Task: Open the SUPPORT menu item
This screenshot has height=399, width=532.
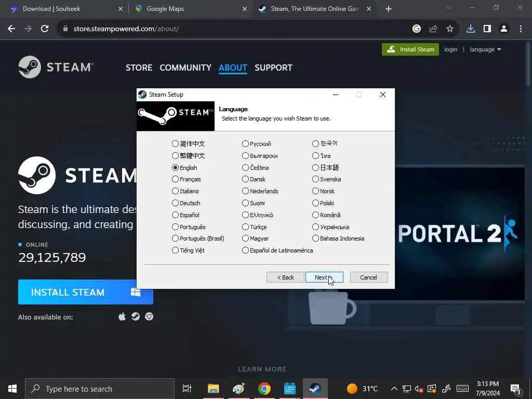Action: coord(273,68)
